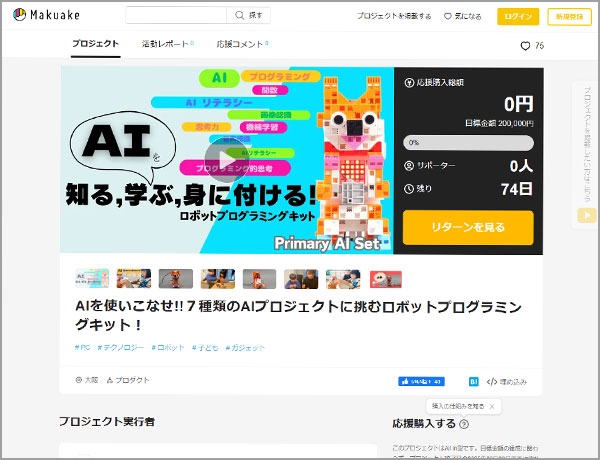Click the リターンを見る button
600x460 pixels.
click(x=467, y=228)
